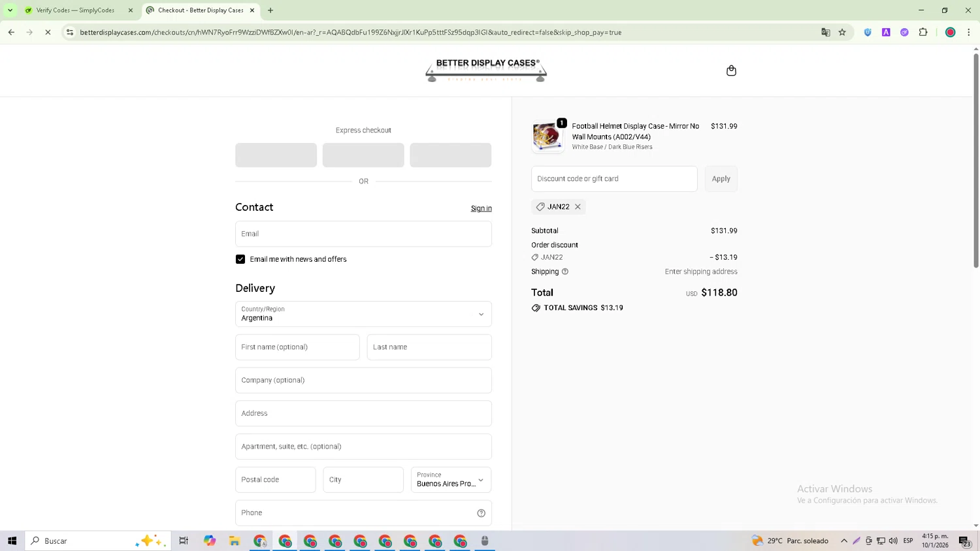Click the Sign in link
980x551 pixels.
pos(481,208)
